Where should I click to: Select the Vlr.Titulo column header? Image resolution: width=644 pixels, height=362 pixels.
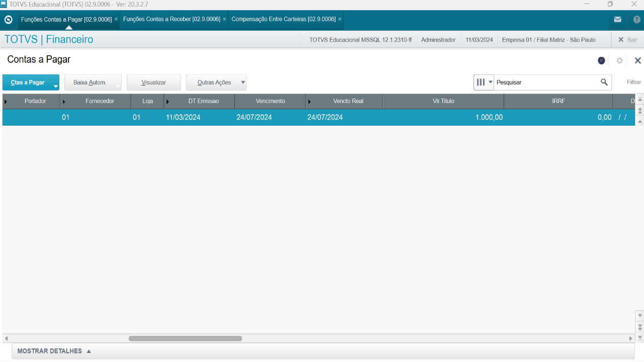pyautogui.click(x=443, y=101)
